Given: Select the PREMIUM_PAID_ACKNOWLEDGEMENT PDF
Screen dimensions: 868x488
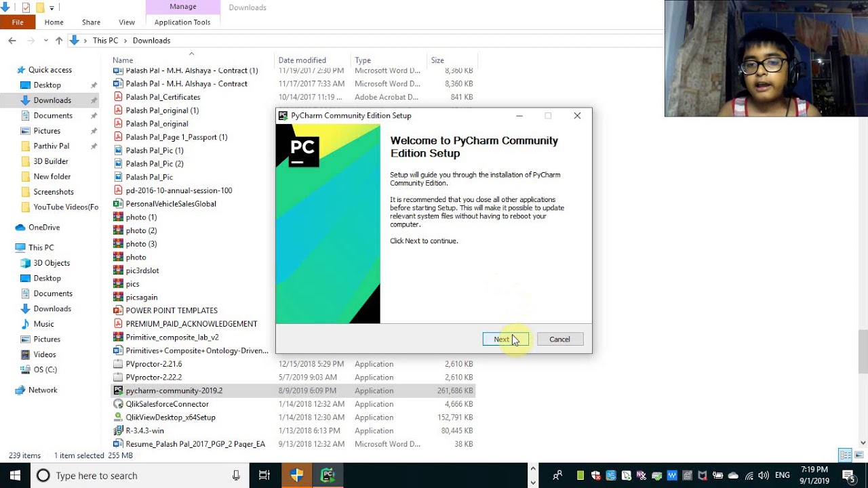Looking at the screenshot, I should coord(193,323).
